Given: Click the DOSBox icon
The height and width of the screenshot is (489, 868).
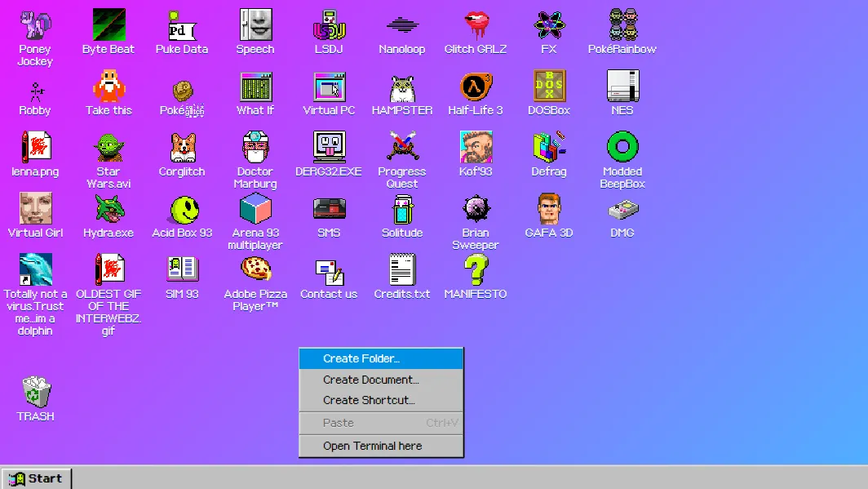Looking at the screenshot, I should [549, 87].
